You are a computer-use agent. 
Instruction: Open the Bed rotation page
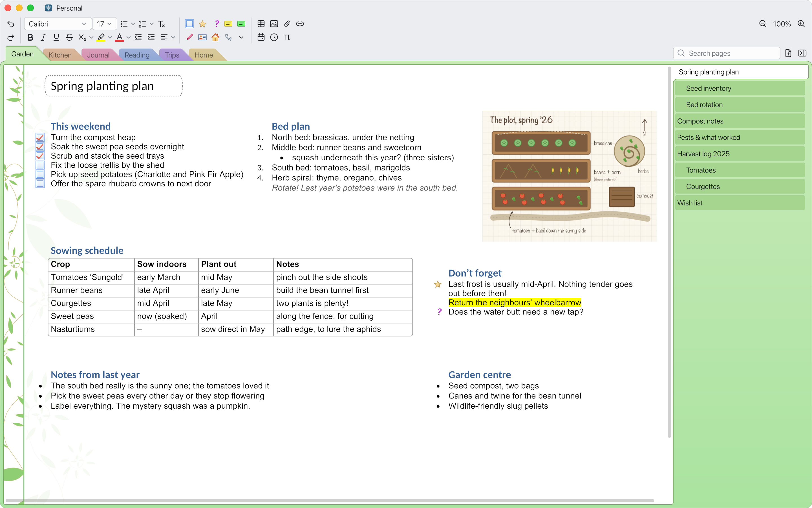pyautogui.click(x=740, y=105)
